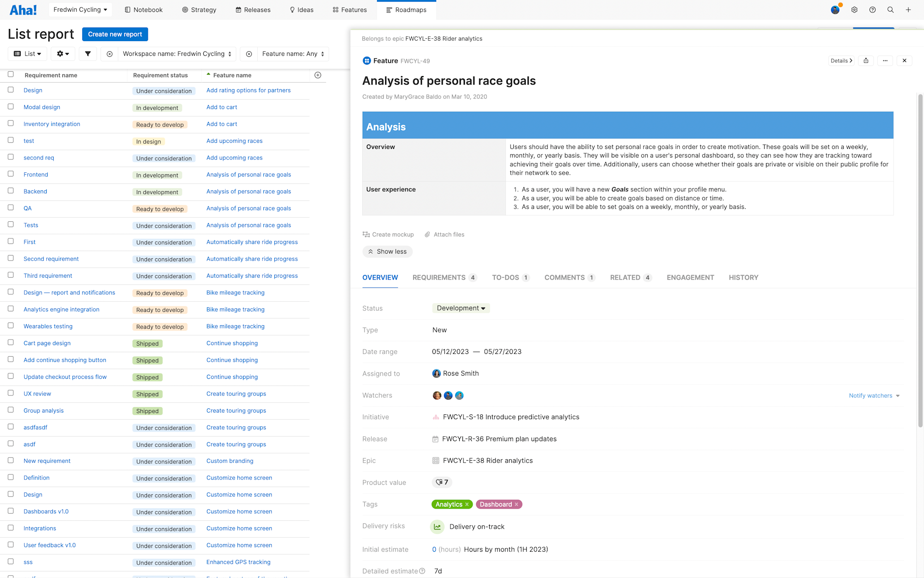The height and width of the screenshot is (578, 924).
Task: Open the help question mark icon
Action: click(872, 10)
